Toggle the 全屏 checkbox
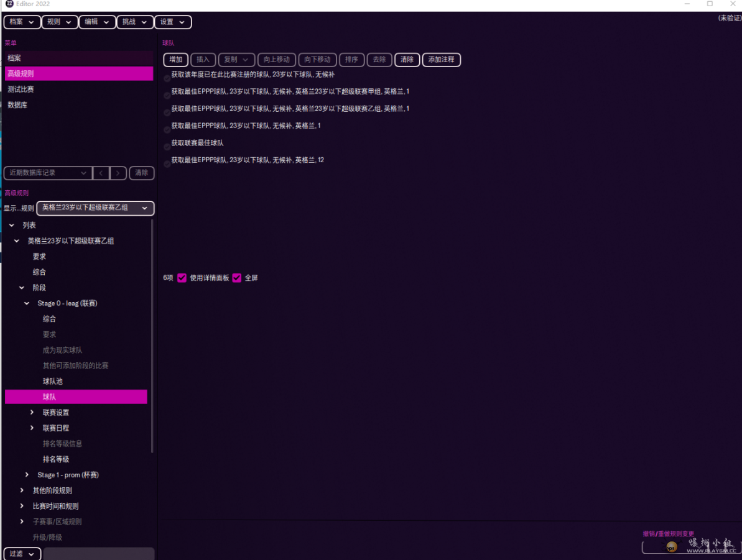The height and width of the screenshot is (560, 742). point(237,278)
